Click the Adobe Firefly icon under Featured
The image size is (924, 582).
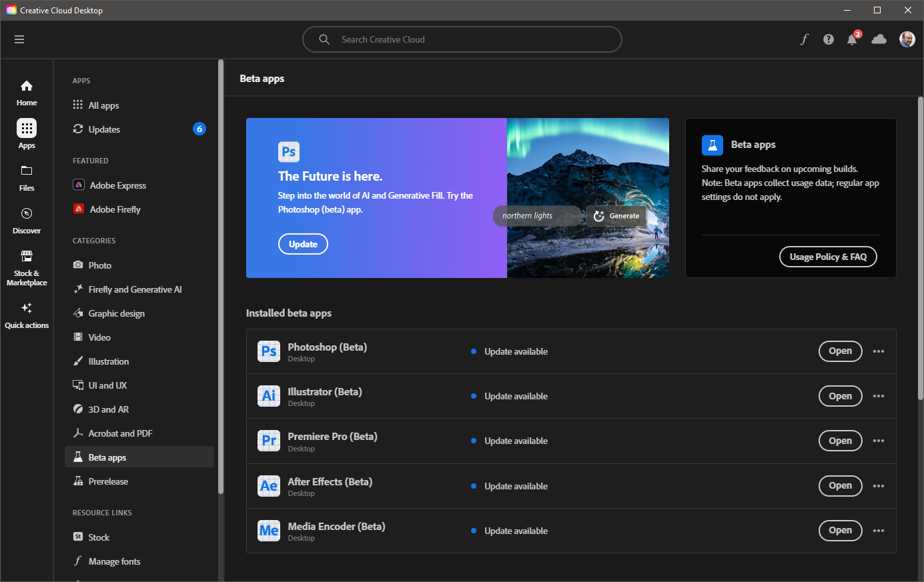[x=77, y=209]
